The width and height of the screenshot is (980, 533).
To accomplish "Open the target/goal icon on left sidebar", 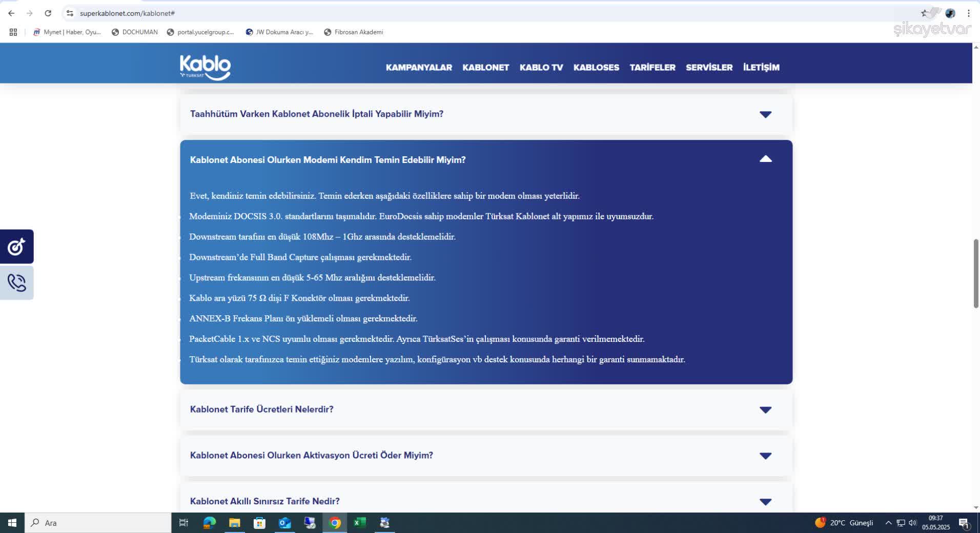I will [16, 247].
